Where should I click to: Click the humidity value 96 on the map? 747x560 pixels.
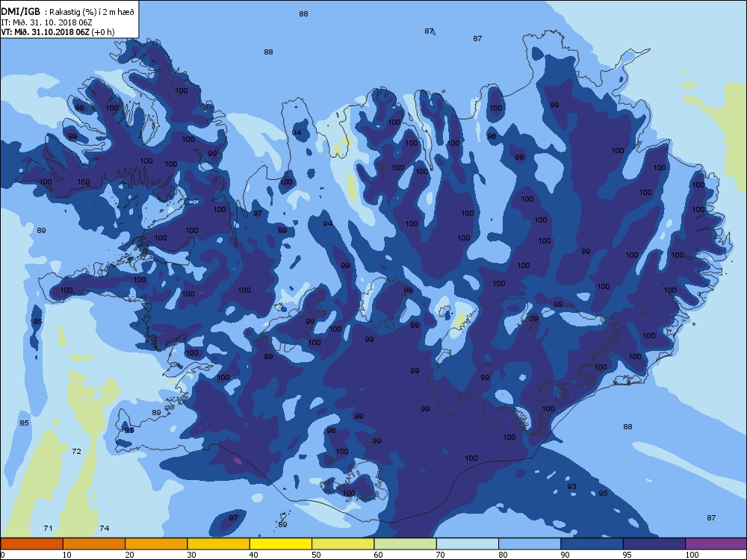pos(492,136)
